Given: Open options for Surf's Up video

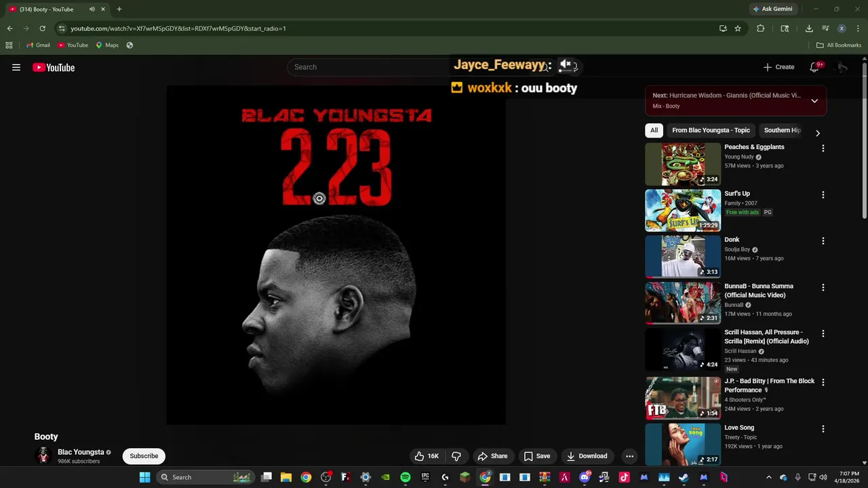Looking at the screenshot, I should pos(823,195).
